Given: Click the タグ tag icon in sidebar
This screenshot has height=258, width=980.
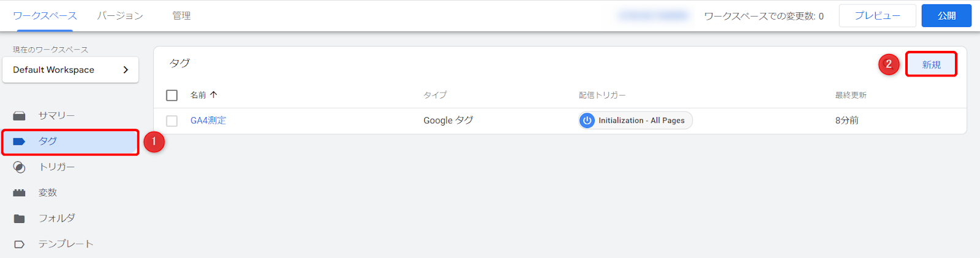Looking at the screenshot, I should (x=20, y=142).
